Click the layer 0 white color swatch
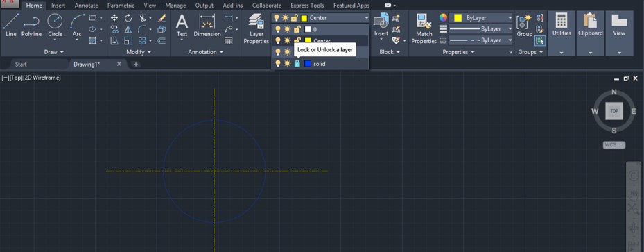 click(308, 29)
